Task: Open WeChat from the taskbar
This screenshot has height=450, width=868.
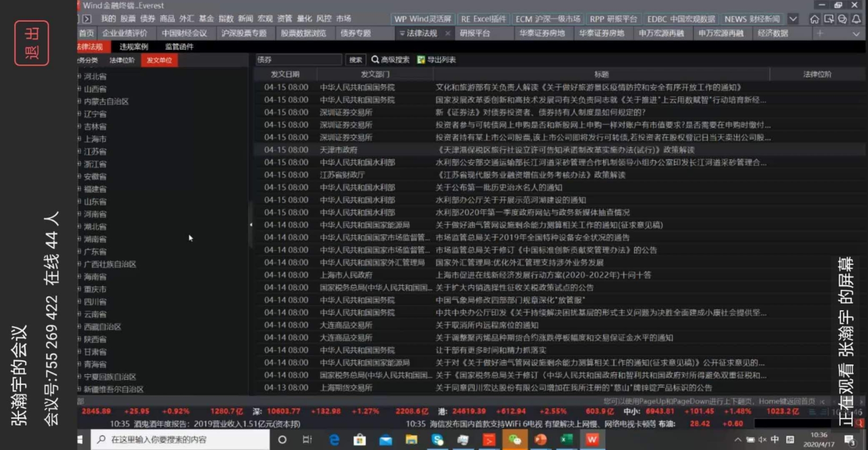Action: [x=514, y=439]
